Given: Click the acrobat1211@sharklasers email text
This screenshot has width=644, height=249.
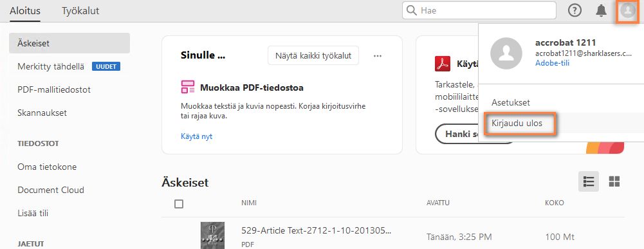Looking at the screenshot, I should 584,53.
